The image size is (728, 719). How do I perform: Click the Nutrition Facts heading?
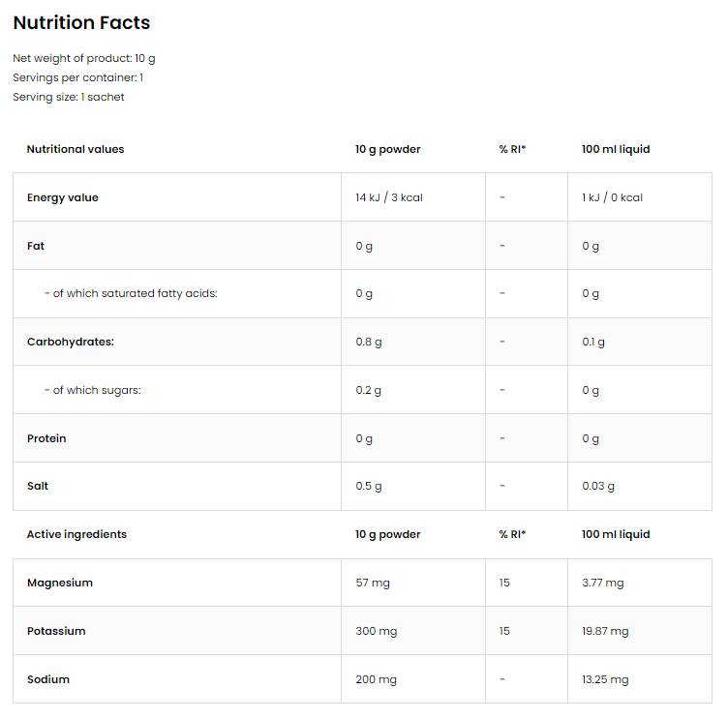click(81, 22)
